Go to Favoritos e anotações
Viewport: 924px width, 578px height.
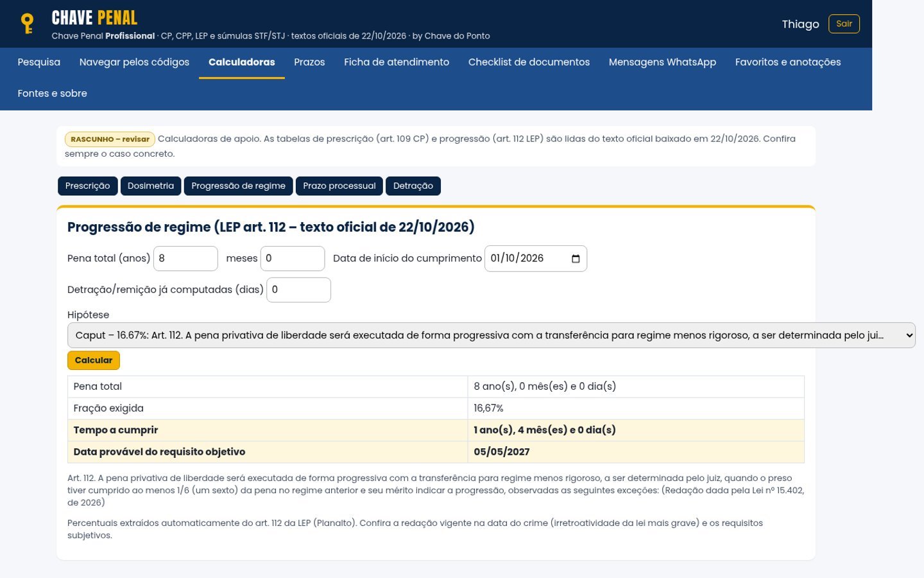[788, 62]
